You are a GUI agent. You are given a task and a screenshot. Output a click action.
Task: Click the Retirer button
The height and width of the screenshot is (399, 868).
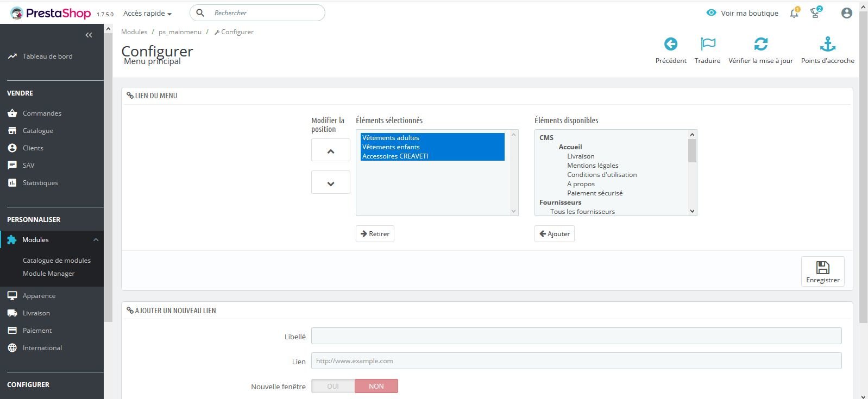(x=375, y=234)
